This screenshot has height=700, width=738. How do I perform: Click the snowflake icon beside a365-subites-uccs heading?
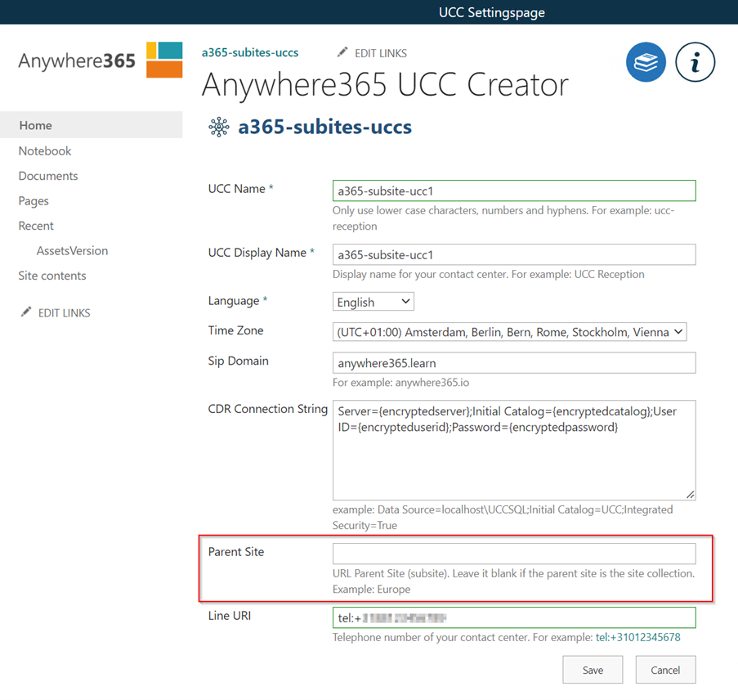219,127
